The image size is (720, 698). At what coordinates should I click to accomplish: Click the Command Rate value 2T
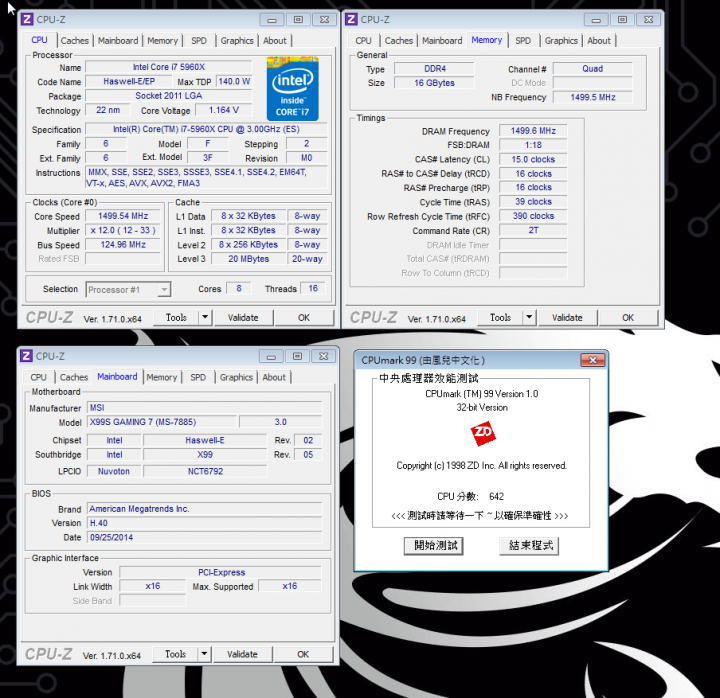pos(533,231)
